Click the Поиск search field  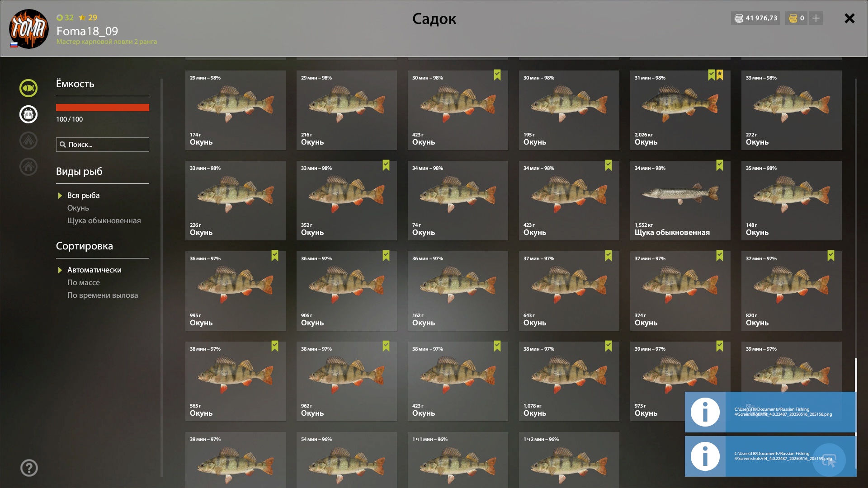[x=103, y=145]
